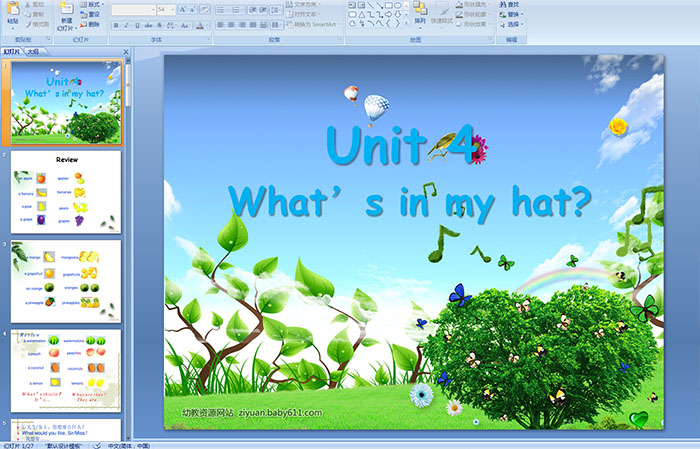Apply bullet list formatting
Image resolution: width=700 pixels, height=449 pixels.
pyautogui.click(x=222, y=10)
